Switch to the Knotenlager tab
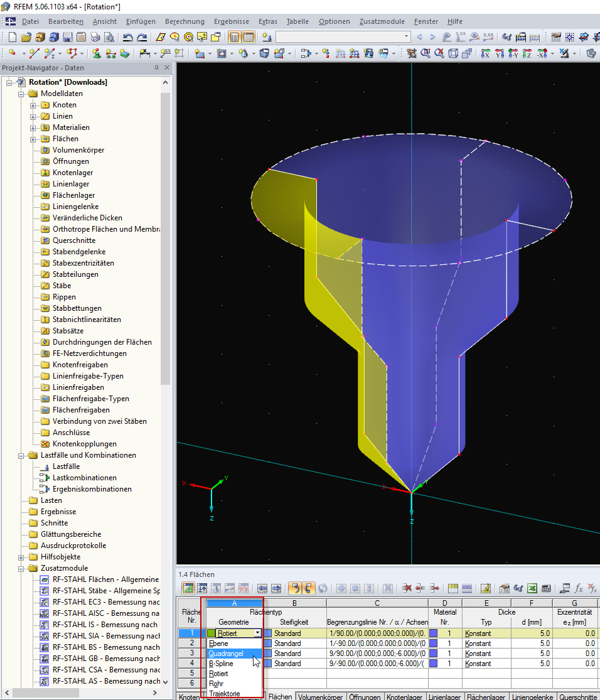Screen dimensions: 600x700 [404, 696]
